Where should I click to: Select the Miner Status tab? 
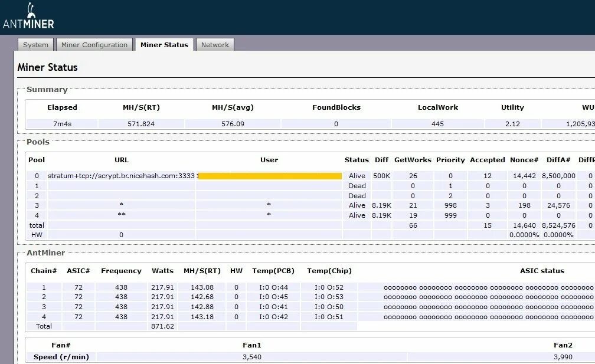[164, 45]
